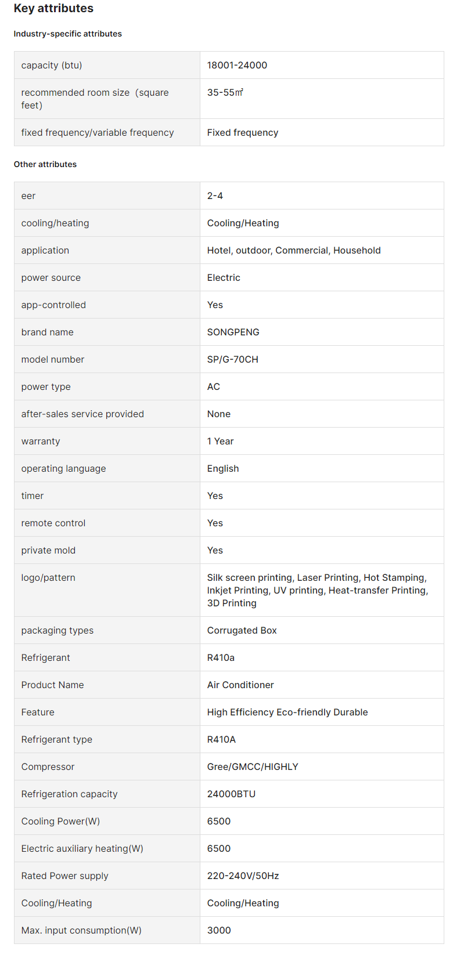This screenshot has height=980, width=453.
Task: Select the Industry-specific attributes subheading
Action: pyautogui.click(x=68, y=34)
